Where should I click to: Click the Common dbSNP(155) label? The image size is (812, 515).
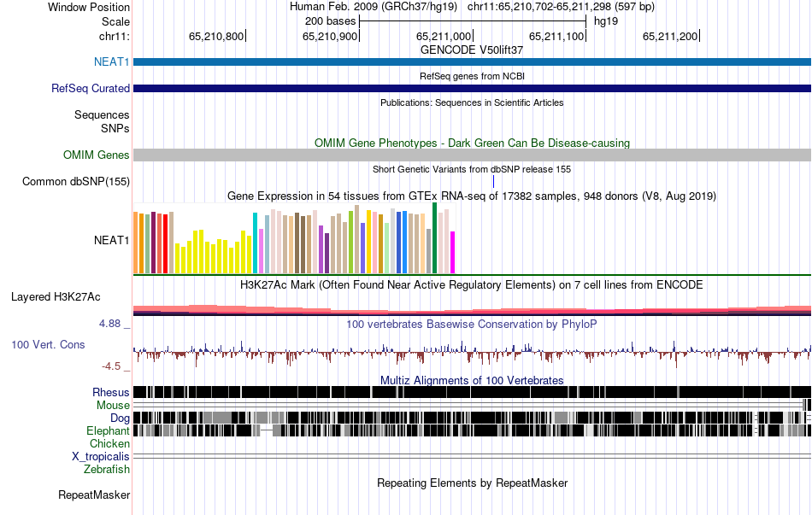[x=76, y=182]
